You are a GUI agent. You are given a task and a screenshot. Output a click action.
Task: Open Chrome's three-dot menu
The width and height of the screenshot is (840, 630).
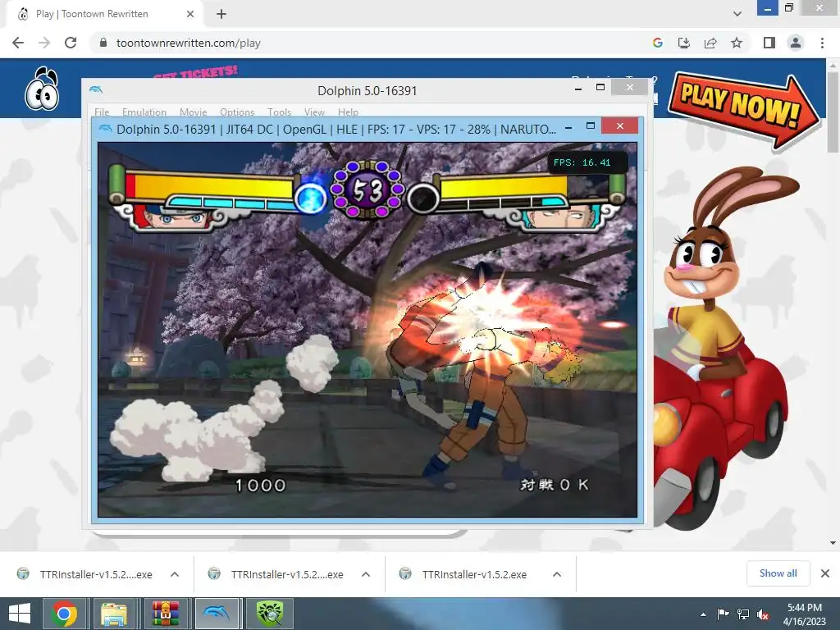coord(822,43)
